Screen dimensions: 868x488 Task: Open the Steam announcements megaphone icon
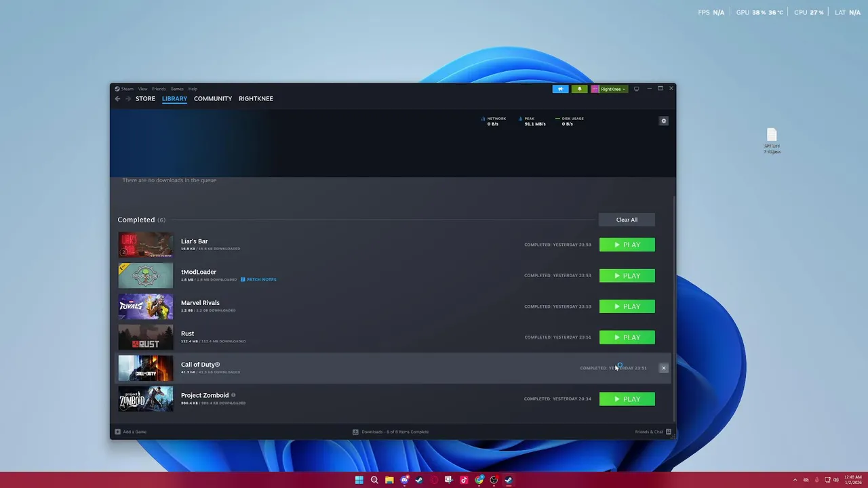coord(560,89)
